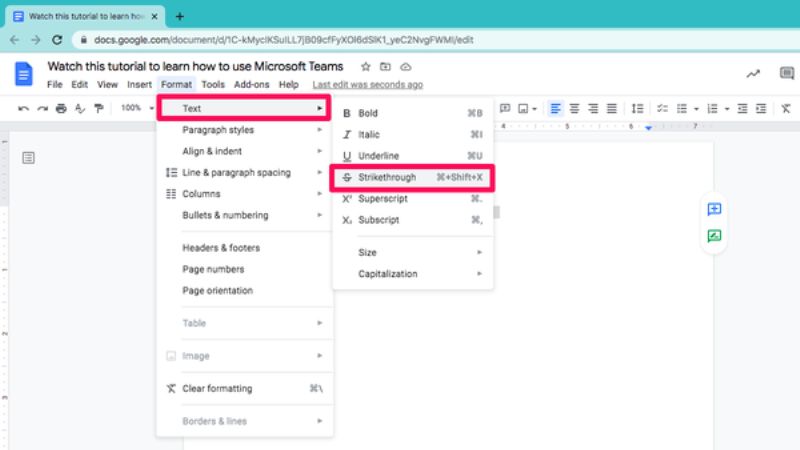Insert a numbered list

(712, 108)
